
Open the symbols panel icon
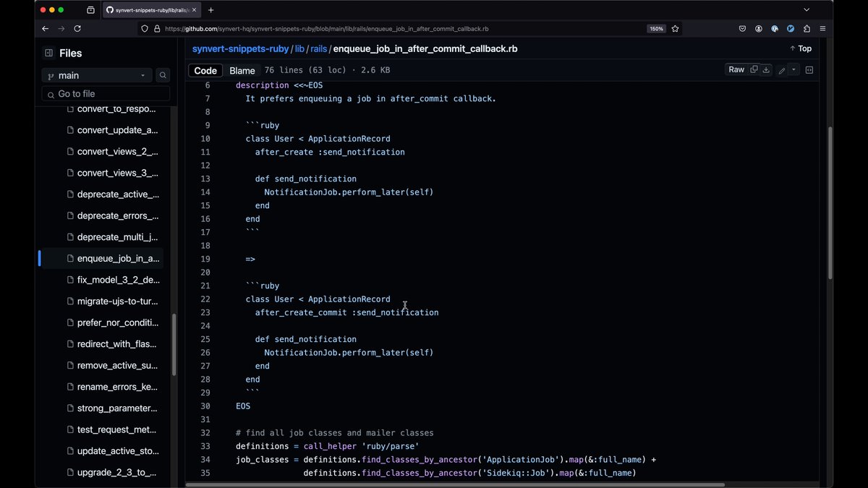[809, 70]
